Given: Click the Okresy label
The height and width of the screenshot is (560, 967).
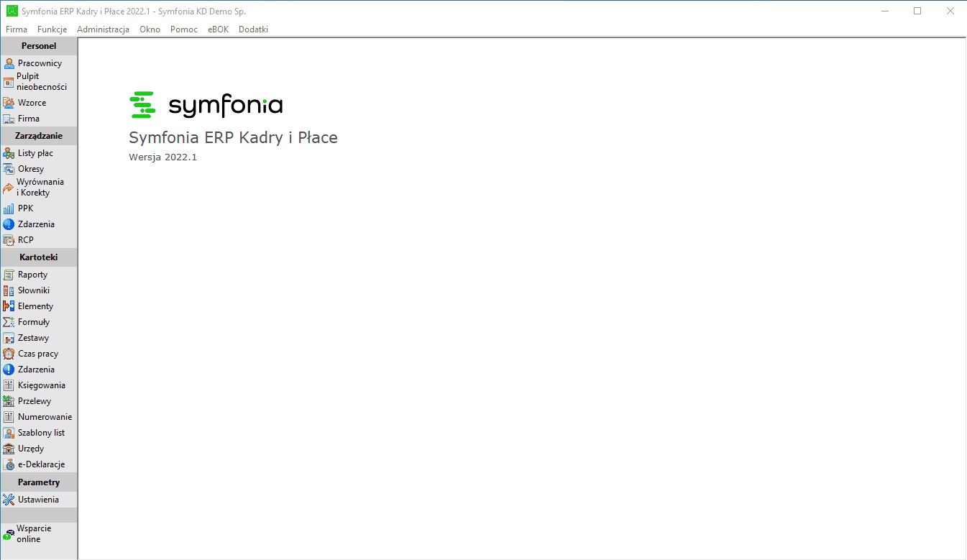Looking at the screenshot, I should click(x=31, y=169).
